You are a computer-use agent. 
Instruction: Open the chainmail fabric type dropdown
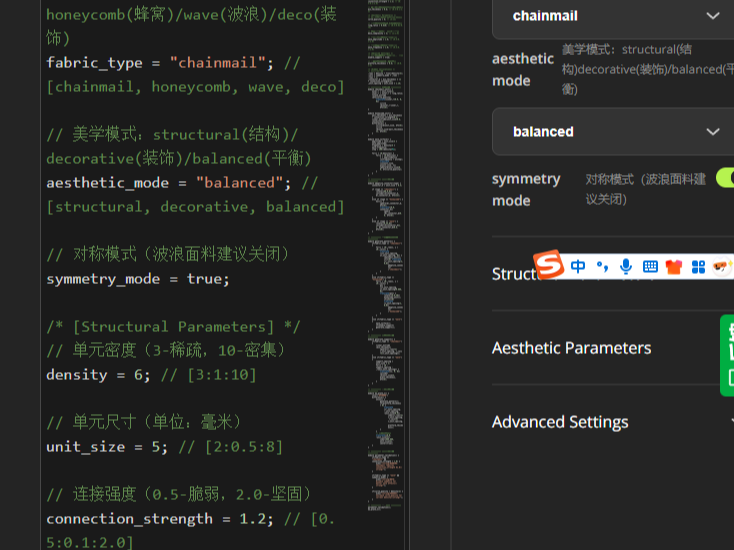(612, 16)
